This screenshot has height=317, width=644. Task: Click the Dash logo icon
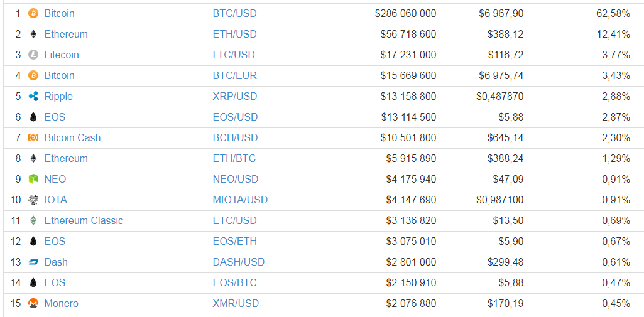[33, 262]
